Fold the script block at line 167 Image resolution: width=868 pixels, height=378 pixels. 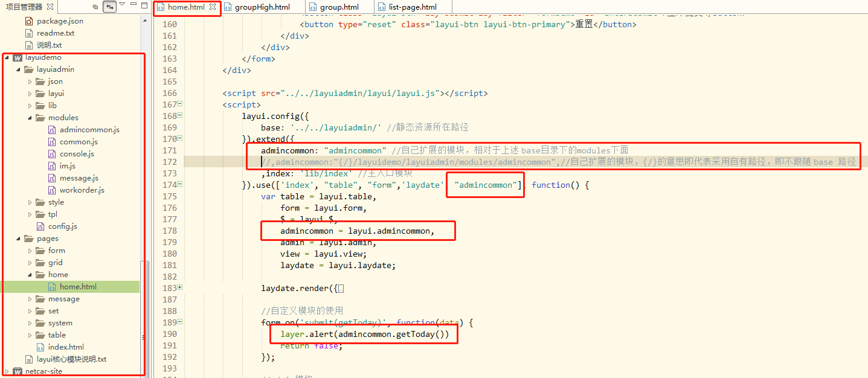[180, 104]
